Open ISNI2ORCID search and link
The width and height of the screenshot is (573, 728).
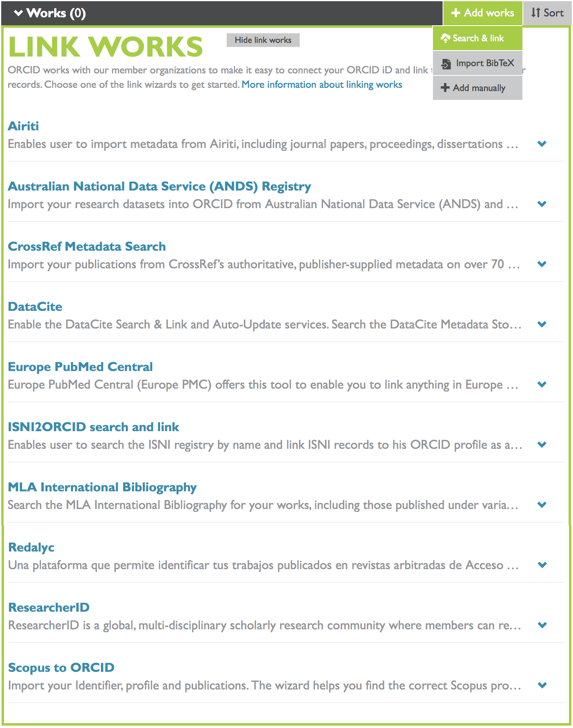93,427
